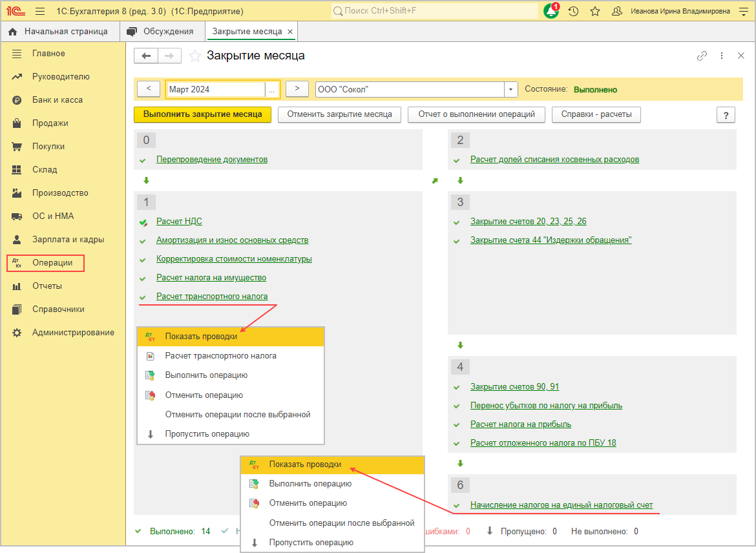The height and width of the screenshot is (553, 756).
Task: Open favorites star in top bar
Action: pyautogui.click(x=595, y=11)
